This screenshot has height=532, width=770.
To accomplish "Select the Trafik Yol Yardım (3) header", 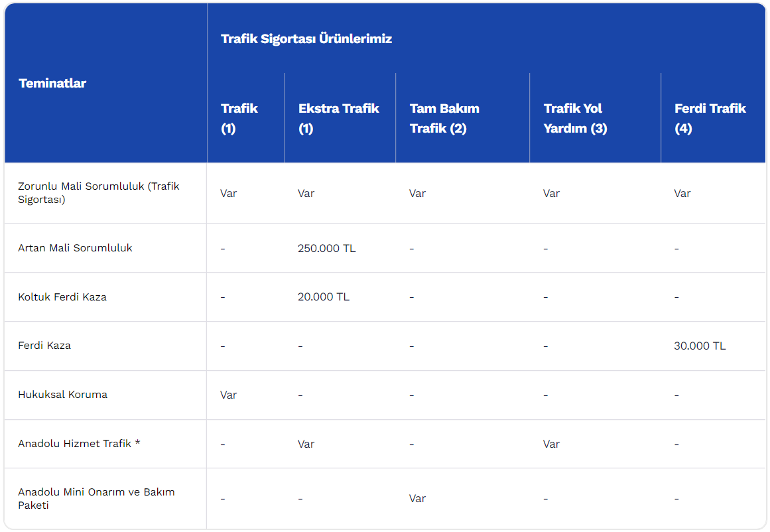I will tap(575, 118).
